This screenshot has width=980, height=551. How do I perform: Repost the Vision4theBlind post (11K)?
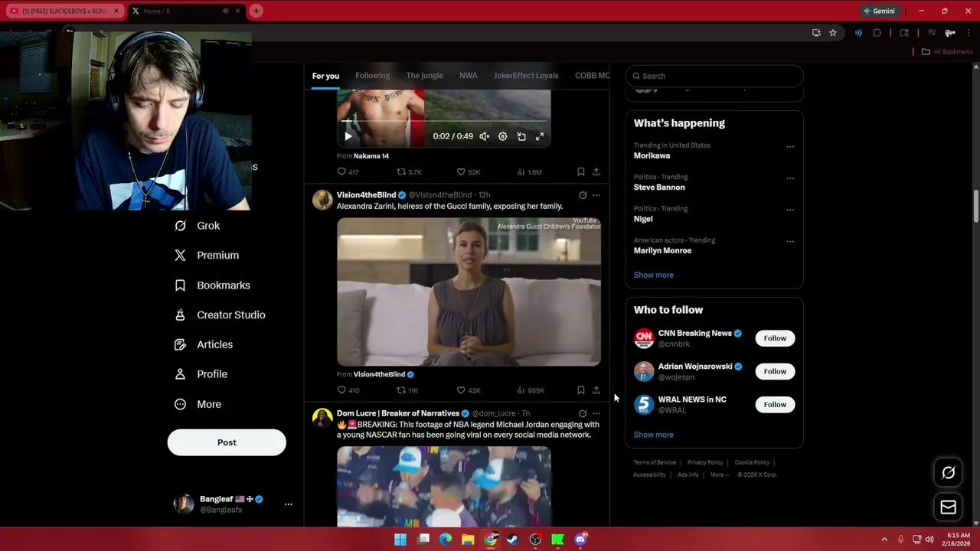407,390
